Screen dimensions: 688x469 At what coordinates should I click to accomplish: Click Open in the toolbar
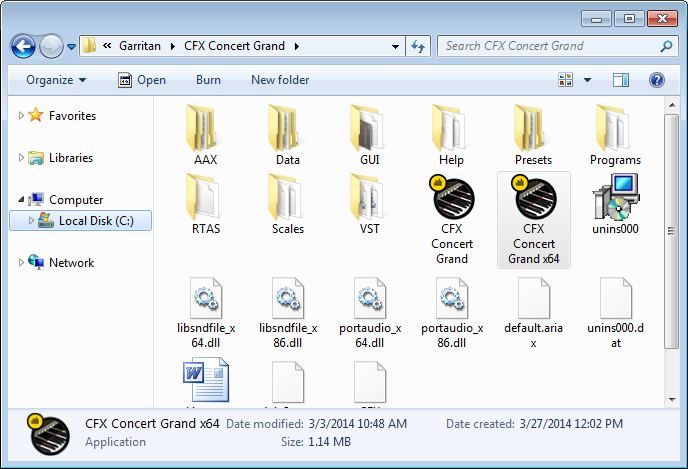[142, 80]
